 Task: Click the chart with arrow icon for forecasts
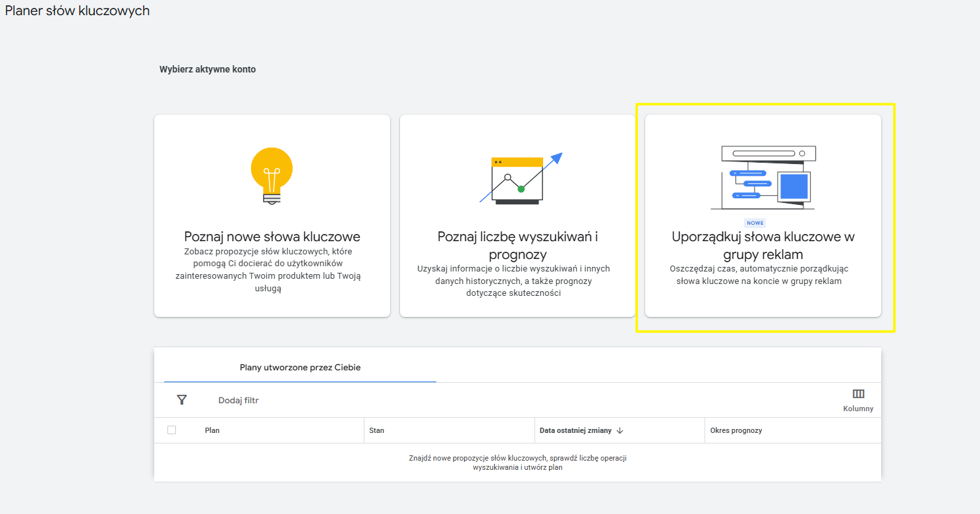click(517, 178)
